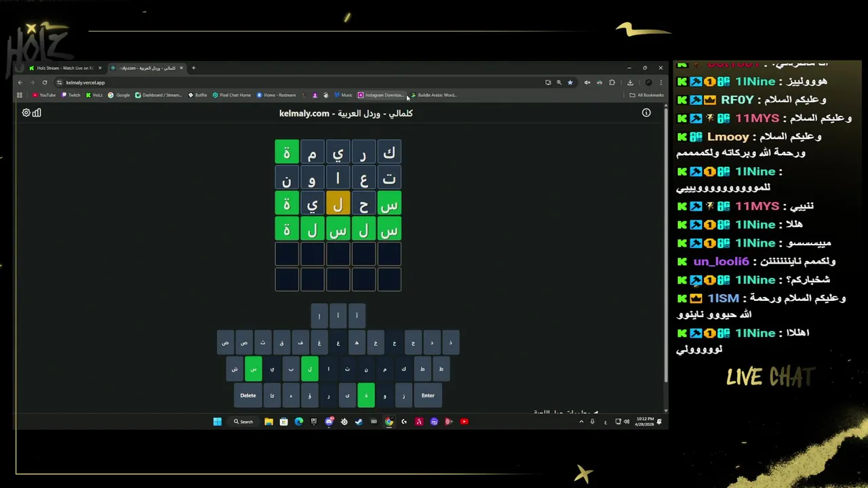Bookmark this page with the star icon
The image size is (868, 488).
[x=570, y=83]
